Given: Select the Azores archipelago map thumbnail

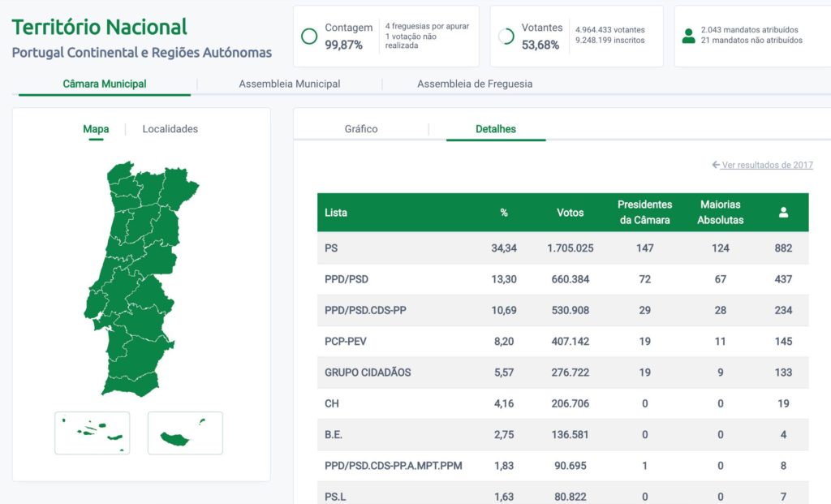Looking at the screenshot, I should pos(92,433).
